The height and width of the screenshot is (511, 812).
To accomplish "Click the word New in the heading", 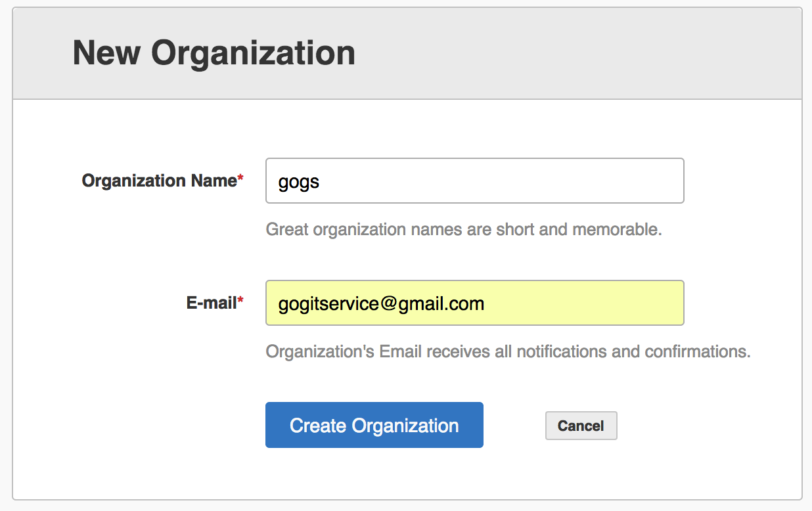I will pyautogui.click(x=106, y=53).
